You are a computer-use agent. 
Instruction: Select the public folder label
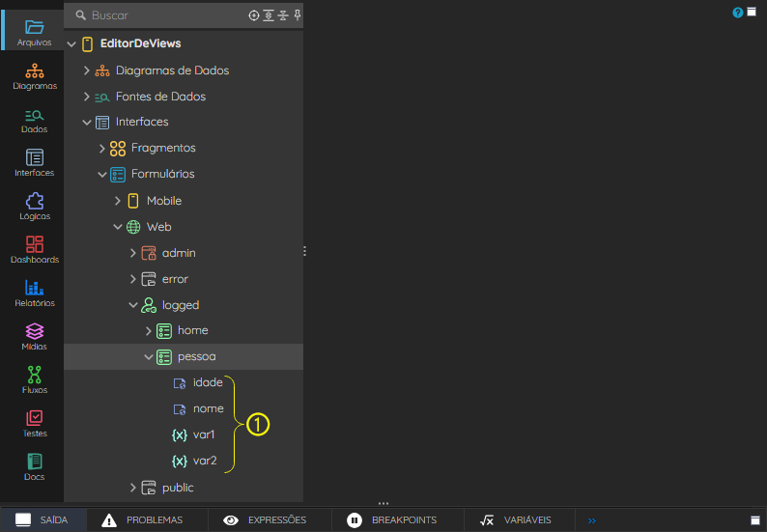[178, 488]
